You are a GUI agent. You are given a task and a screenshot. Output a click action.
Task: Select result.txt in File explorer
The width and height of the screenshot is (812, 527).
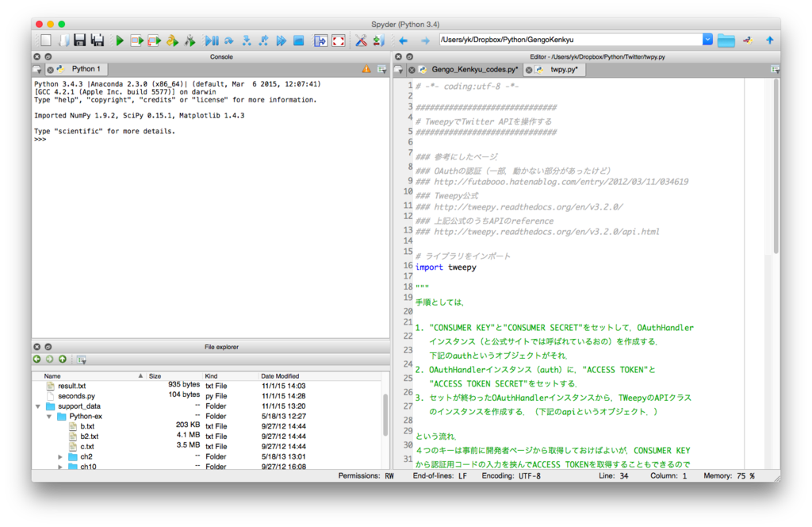[x=71, y=386]
